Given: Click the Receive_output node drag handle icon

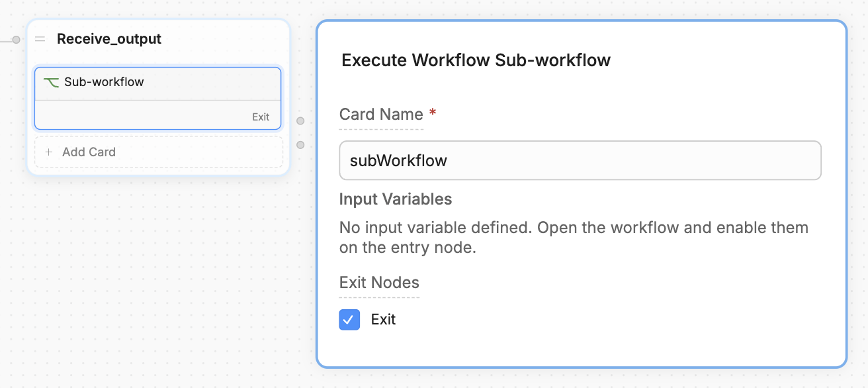Looking at the screenshot, I should click(40, 38).
